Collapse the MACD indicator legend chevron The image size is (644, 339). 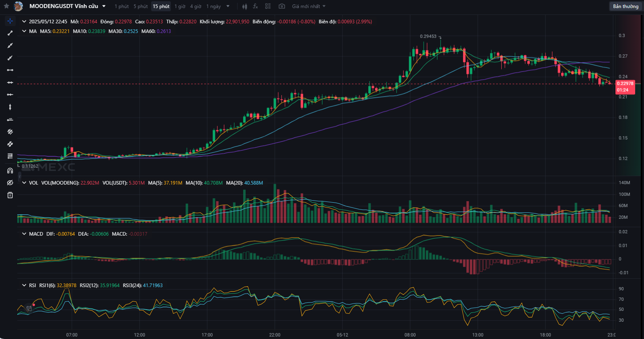click(x=24, y=234)
